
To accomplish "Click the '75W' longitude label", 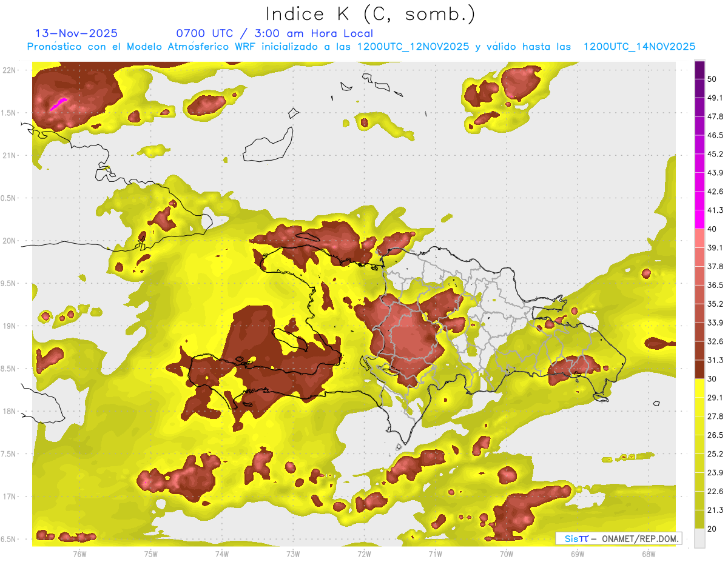I will coord(150,554).
